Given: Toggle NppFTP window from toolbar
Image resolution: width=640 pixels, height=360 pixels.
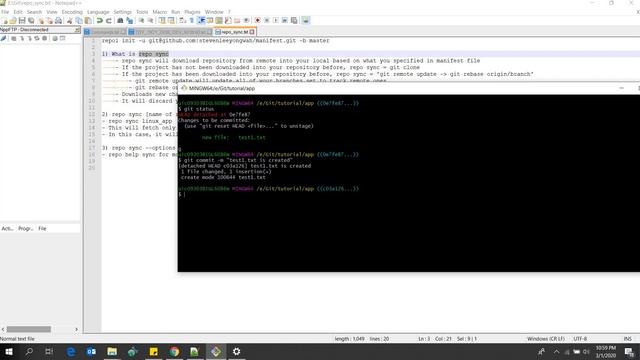Looking at the screenshot, I should pos(305,20).
